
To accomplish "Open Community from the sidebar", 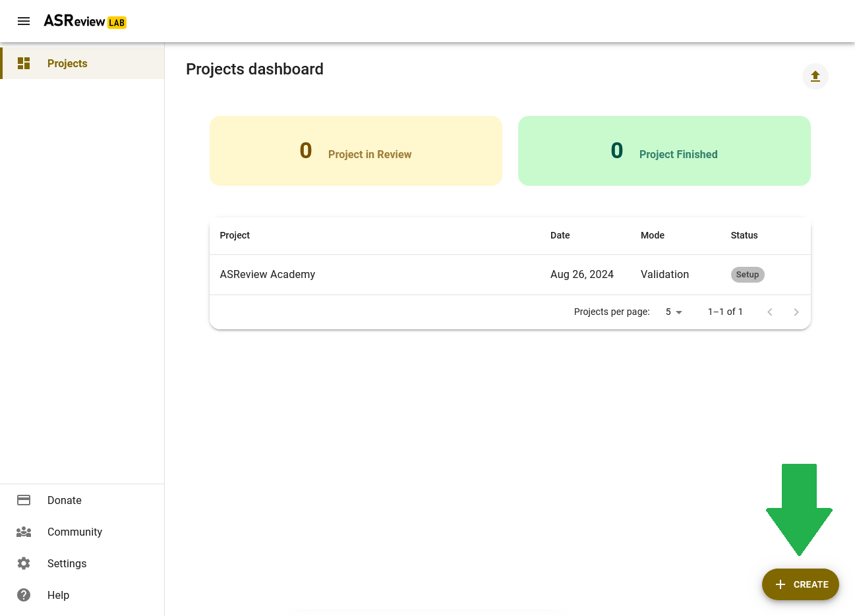I will point(82,532).
